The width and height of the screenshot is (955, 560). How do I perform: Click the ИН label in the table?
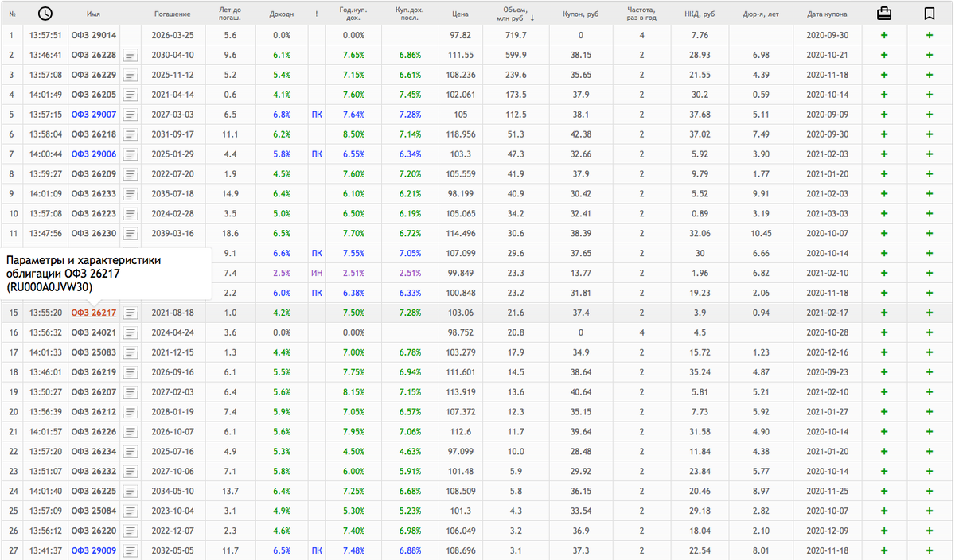click(x=317, y=273)
